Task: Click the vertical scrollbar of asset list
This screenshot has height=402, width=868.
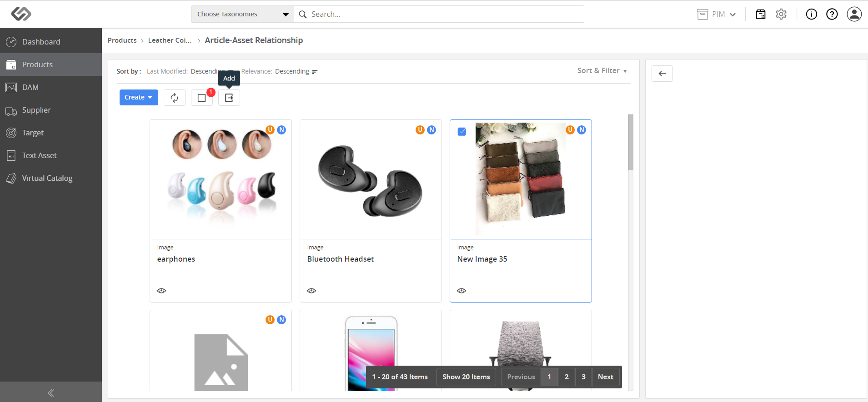Action: click(x=631, y=143)
